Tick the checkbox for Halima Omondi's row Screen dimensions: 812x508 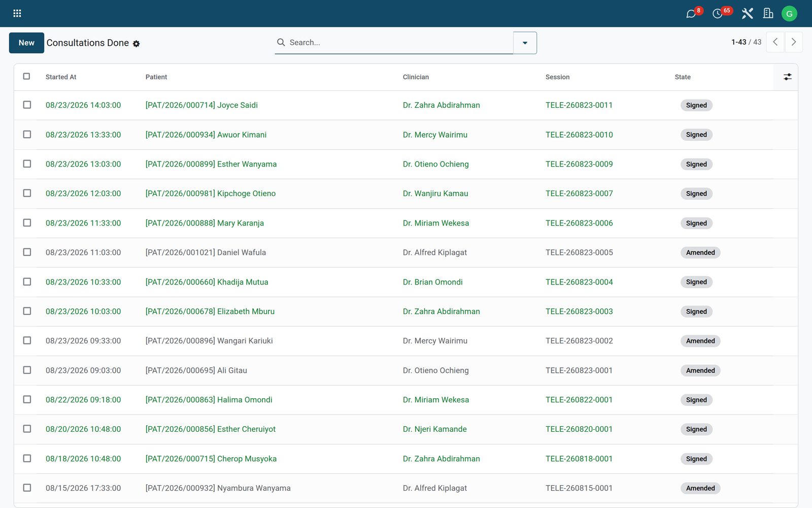pos(27,399)
